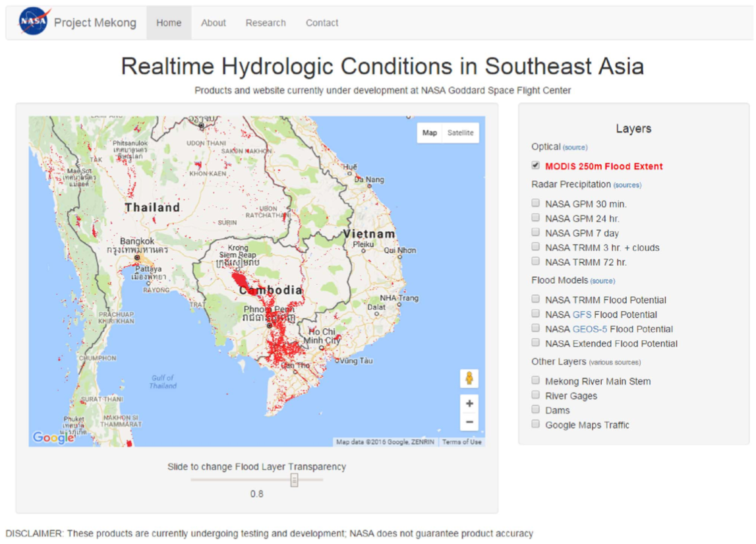The width and height of the screenshot is (756, 544).
Task: Enable the Mekong River Main Stem layer
Action: pos(535,379)
